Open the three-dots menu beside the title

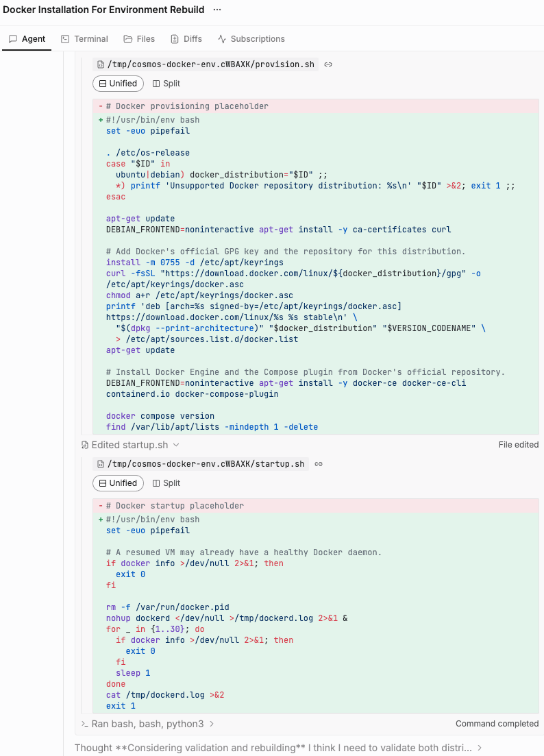tap(217, 10)
